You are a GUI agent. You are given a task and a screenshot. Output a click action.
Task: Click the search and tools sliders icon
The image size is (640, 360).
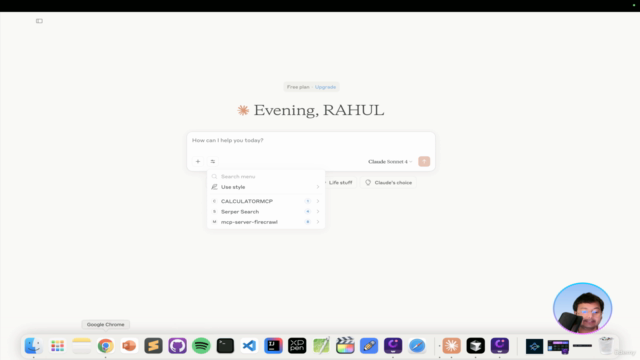tap(213, 162)
